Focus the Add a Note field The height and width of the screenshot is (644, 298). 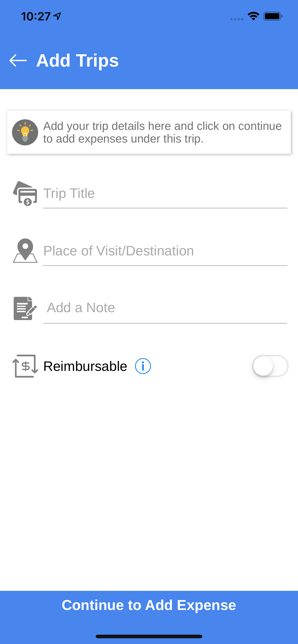tap(165, 309)
